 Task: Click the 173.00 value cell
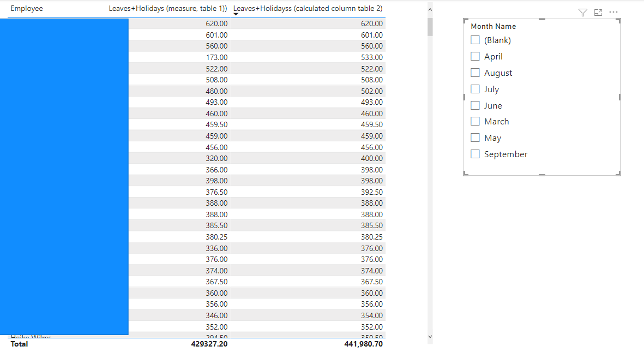pos(216,57)
